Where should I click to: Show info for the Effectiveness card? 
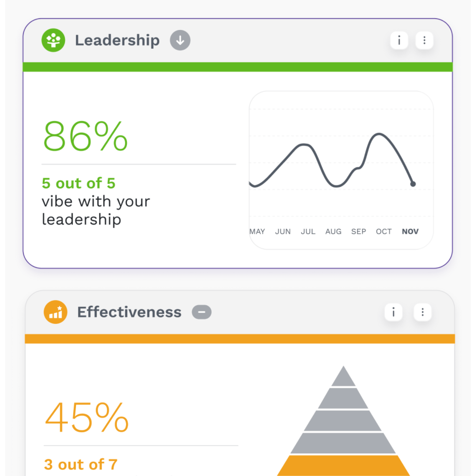[393, 312]
